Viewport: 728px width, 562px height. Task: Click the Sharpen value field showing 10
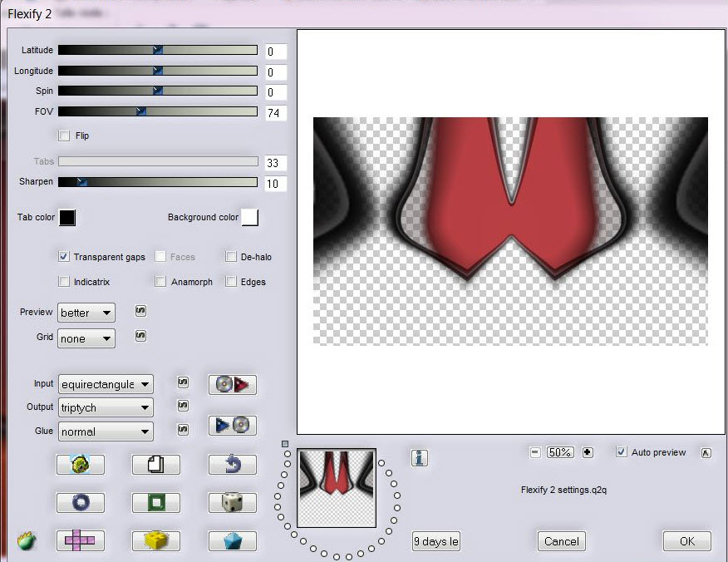[276, 184]
